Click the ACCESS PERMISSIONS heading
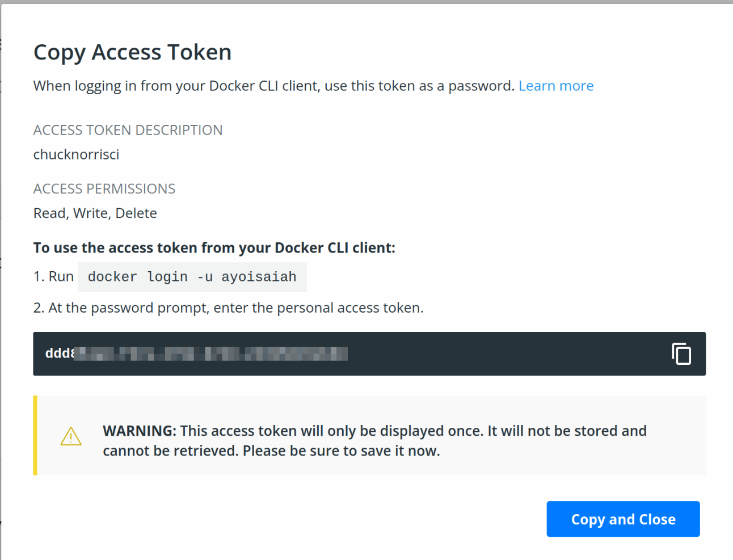The image size is (733, 560). [x=104, y=188]
